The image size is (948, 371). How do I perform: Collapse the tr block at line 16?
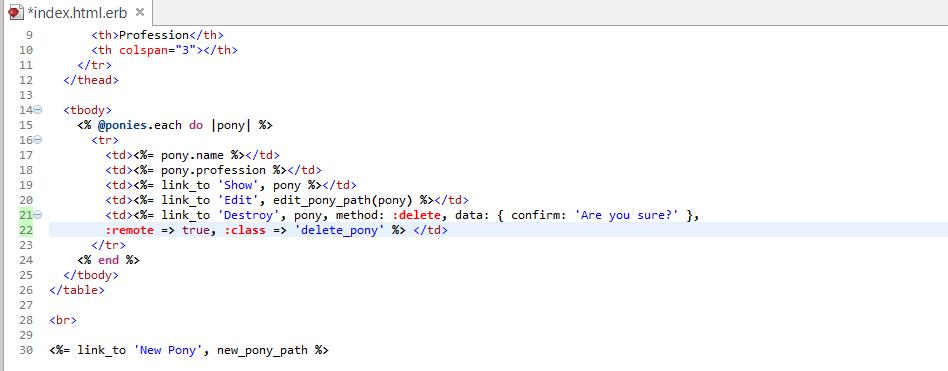coord(38,140)
